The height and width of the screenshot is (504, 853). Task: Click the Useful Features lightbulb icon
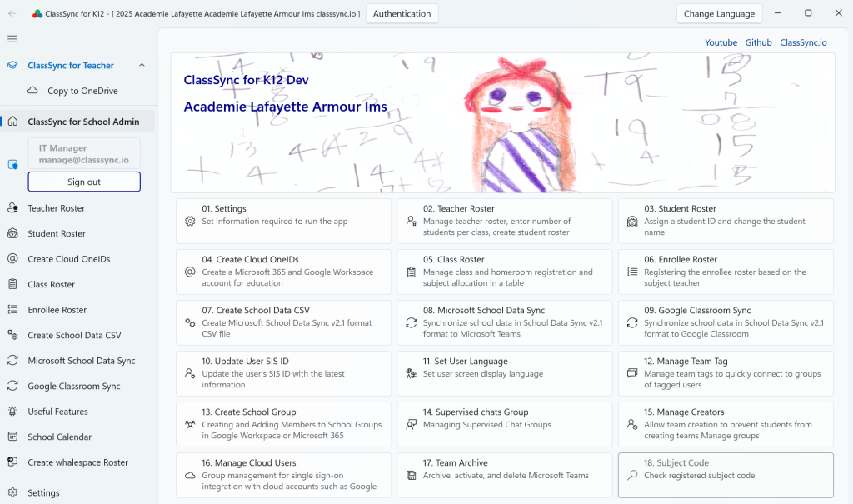13,412
